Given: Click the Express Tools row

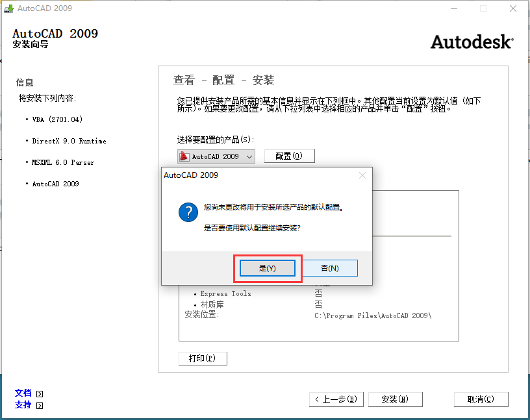Looking at the screenshot, I should tap(225, 293).
